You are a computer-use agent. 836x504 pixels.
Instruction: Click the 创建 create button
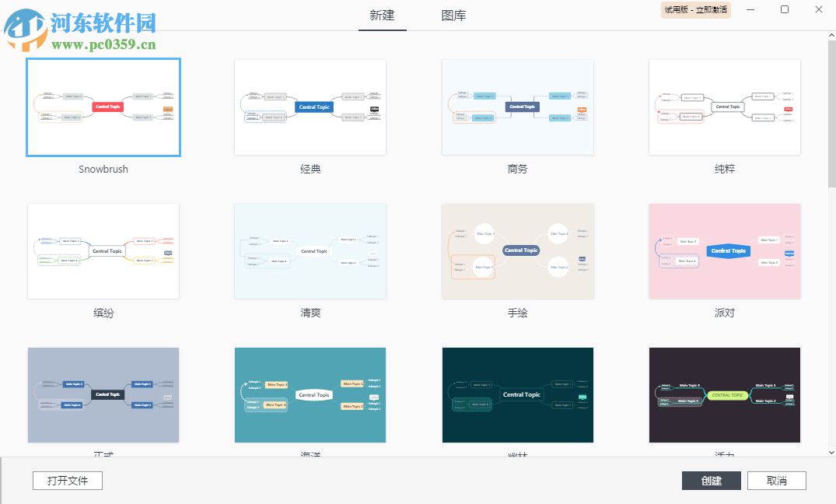tap(711, 480)
